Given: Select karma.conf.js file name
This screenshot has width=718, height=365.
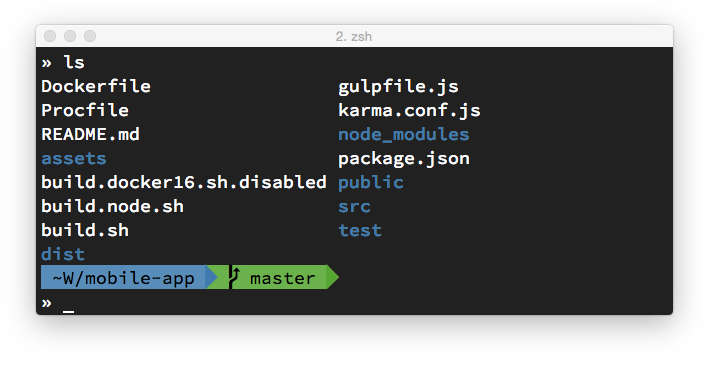Looking at the screenshot, I should [x=409, y=111].
